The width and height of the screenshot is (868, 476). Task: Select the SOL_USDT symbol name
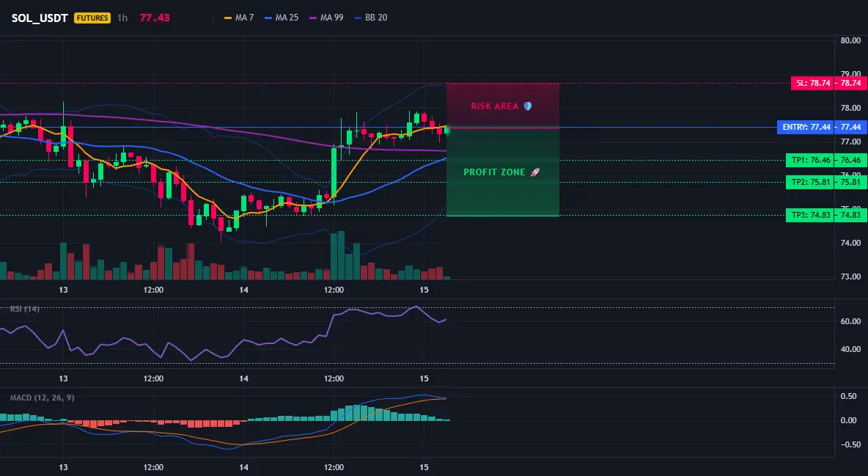[40, 18]
